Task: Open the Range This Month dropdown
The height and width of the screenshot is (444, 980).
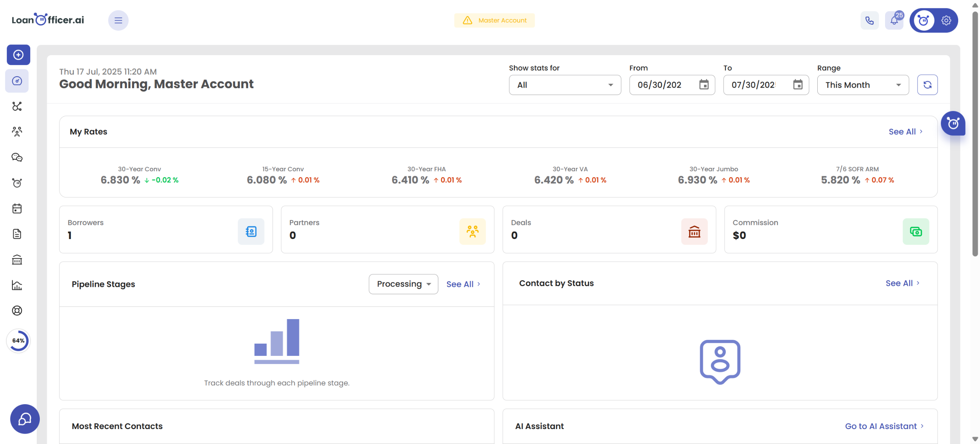Action: coord(862,85)
